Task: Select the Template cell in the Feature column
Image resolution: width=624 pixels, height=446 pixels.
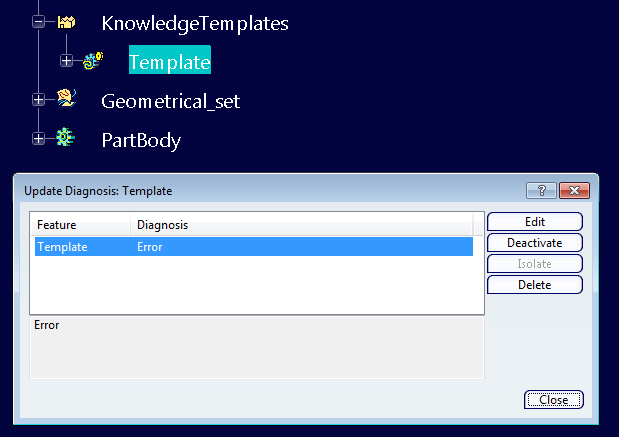Action: coord(62,247)
